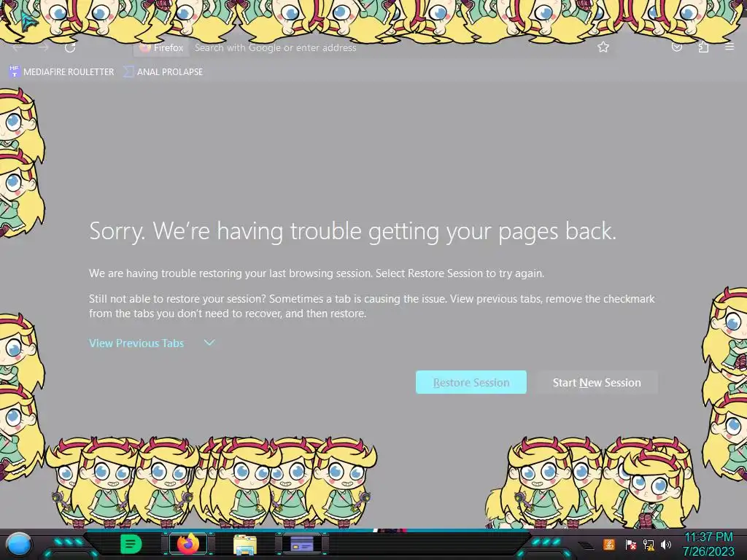
Task: Show hidden tray icons
Action: click(x=586, y=545)
